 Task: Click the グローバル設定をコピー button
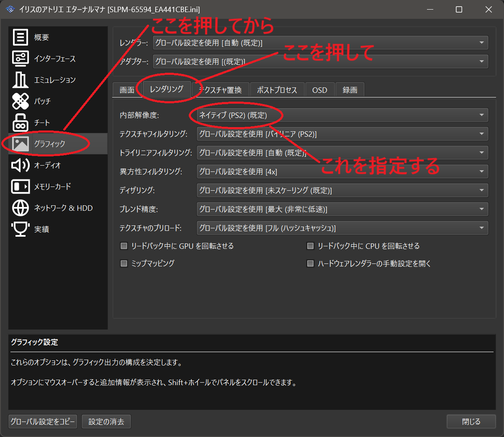point(43,422)
